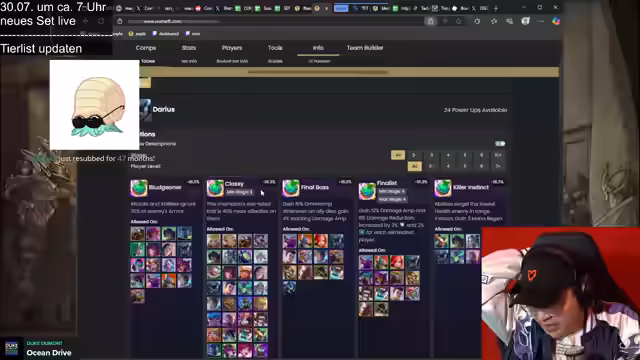Click the Darius champion portrait
The image size is (640, 360).
[145, 109]
